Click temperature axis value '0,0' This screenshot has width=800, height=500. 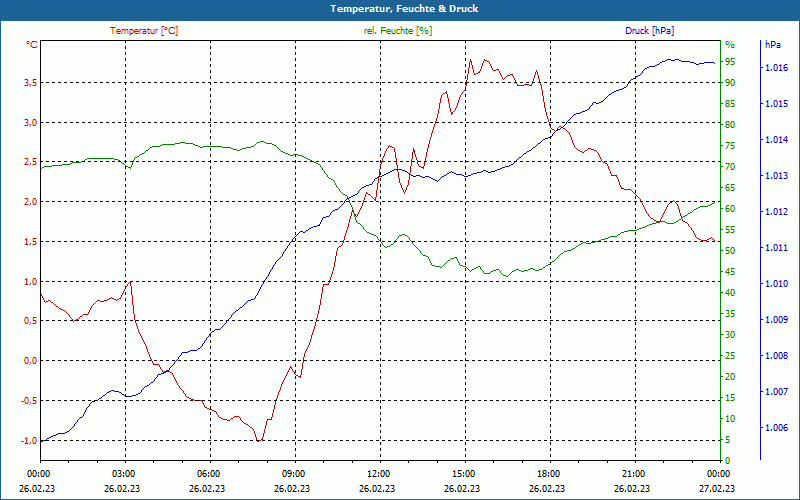[31, 361]
